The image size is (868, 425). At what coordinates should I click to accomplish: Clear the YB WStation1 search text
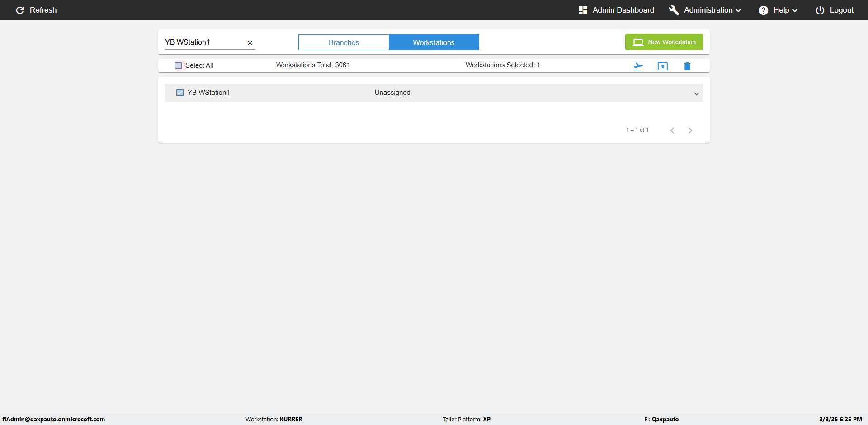coord(250,43)
